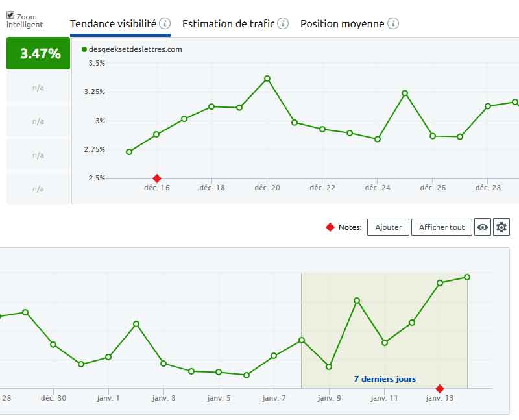Click the 7 derniers jours label
The height and width of the screenshot is (420, 519).
coord(385,379)
